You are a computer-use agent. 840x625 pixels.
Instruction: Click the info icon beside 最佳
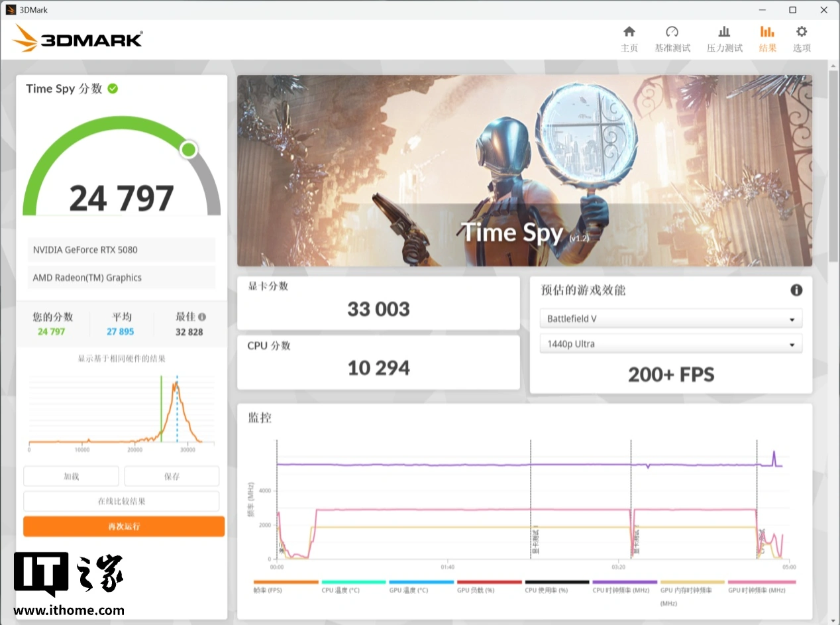pos(202,317)
